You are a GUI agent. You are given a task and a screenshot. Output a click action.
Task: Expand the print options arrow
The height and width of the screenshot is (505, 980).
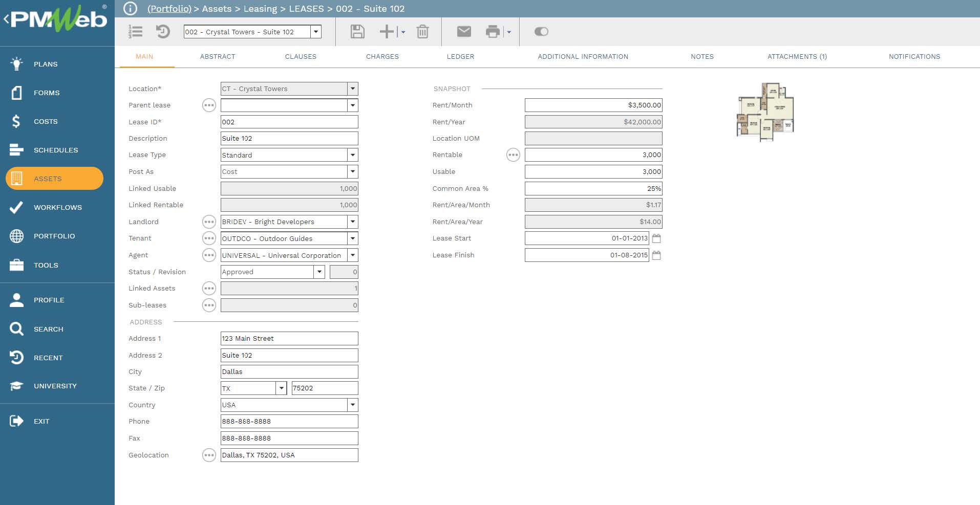[x=509, y=32]
